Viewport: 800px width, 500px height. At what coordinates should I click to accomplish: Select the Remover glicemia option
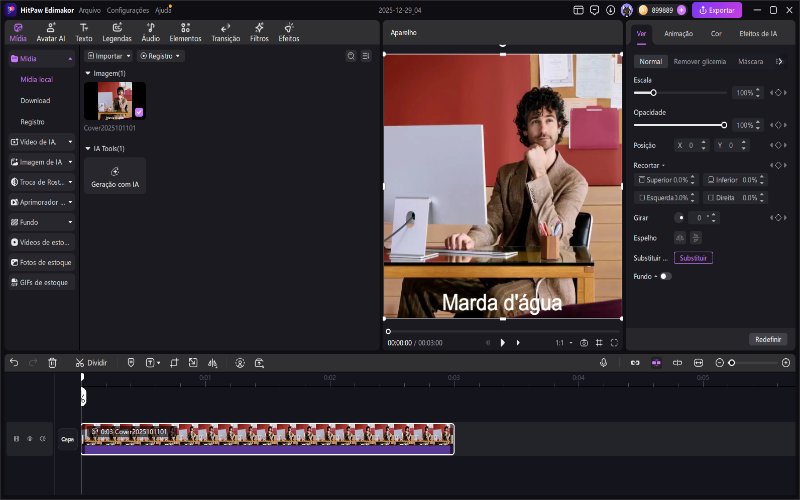(x=699, y=61)
